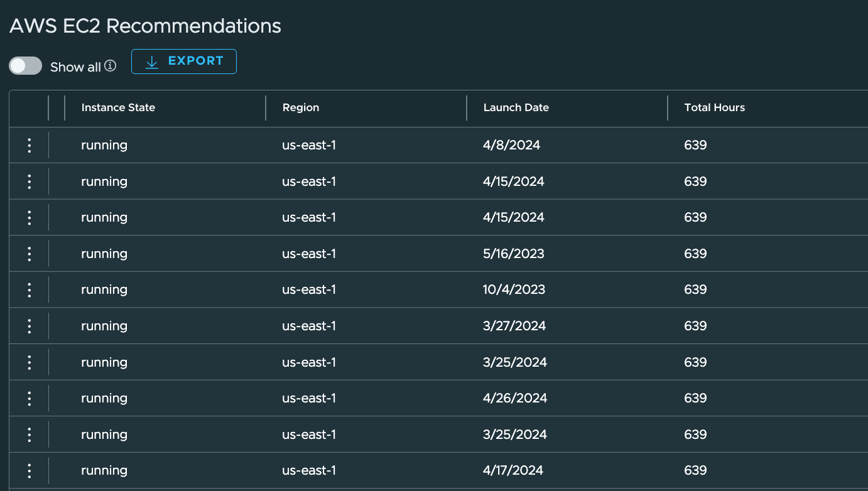This screenshot has width=868, height=491.
Task: Sort the table by Region
Action: [x=300, y=107]
